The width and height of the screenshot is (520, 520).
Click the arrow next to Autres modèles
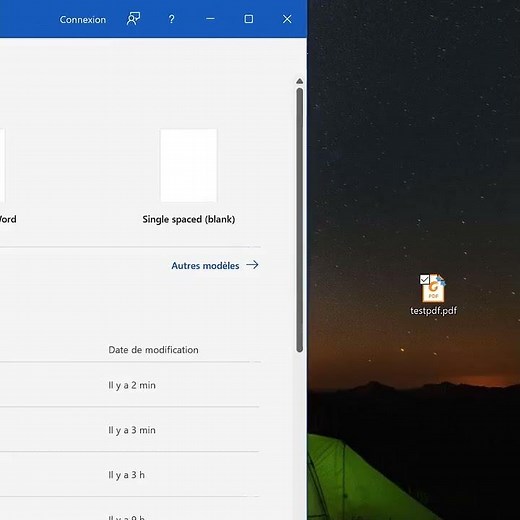252,265
